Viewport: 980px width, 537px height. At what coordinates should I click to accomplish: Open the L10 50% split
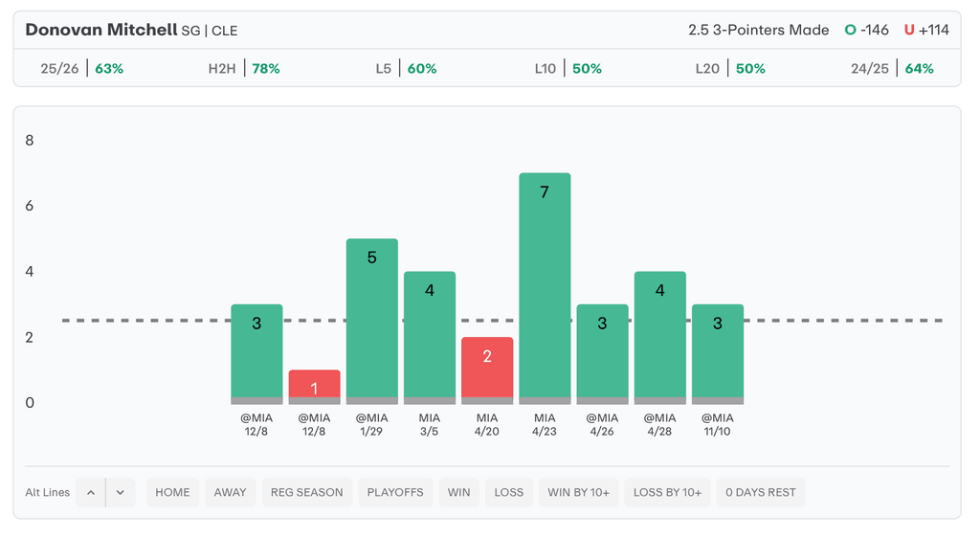(x=568, y=69)
